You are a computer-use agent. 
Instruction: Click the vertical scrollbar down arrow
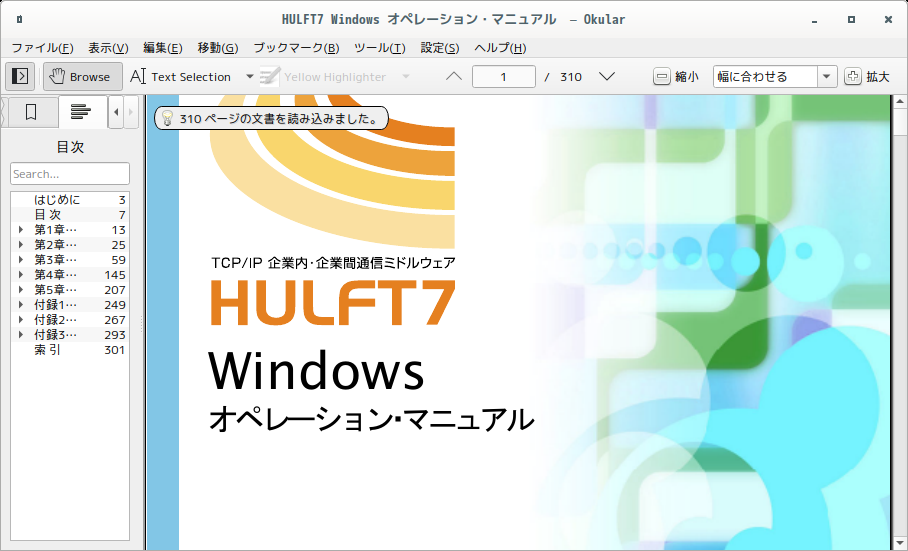tap(899, 544)
